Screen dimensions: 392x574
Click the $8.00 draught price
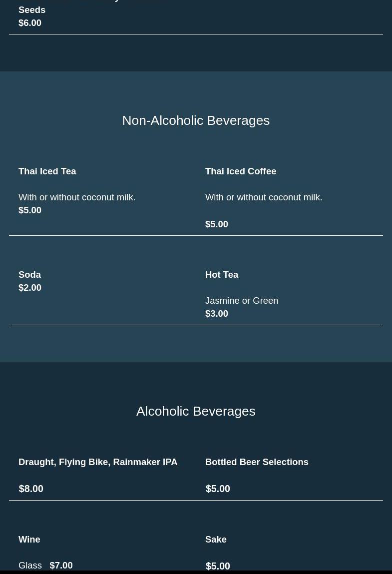(31, 489)
